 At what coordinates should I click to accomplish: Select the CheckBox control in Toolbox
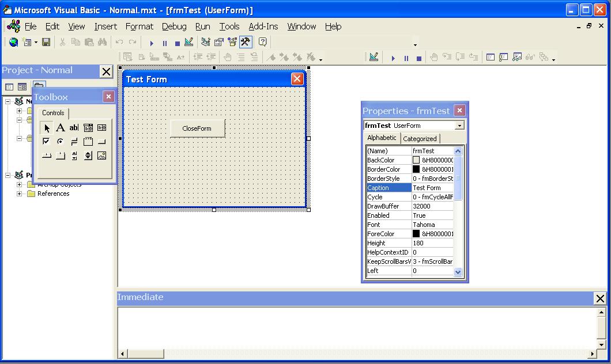point(46,141)
